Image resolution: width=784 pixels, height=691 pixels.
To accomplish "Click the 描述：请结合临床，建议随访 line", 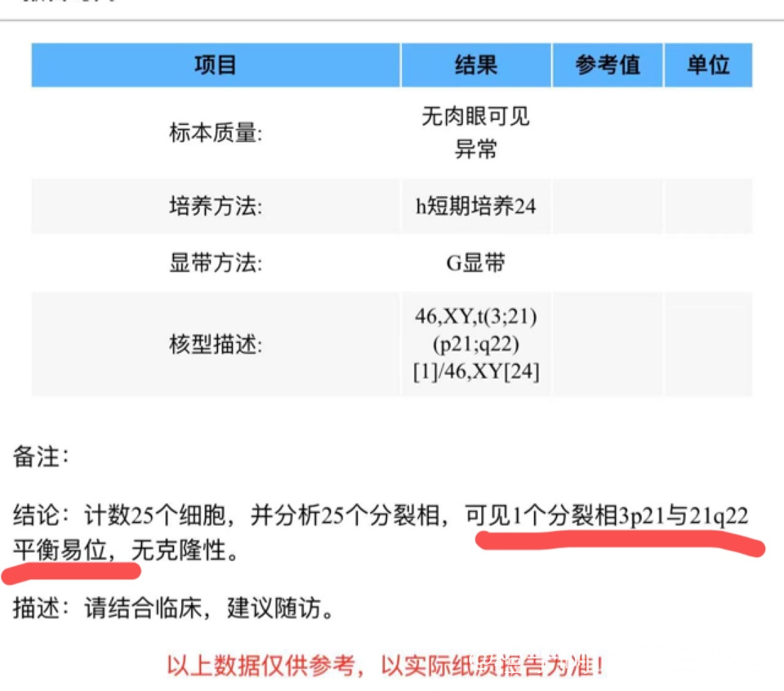I will tap(173, 609).
